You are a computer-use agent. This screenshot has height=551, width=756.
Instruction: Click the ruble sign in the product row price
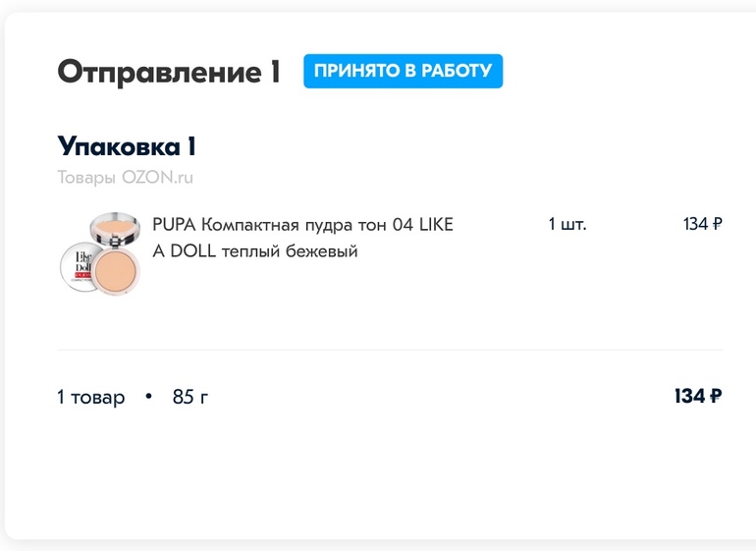click(717, 224)
